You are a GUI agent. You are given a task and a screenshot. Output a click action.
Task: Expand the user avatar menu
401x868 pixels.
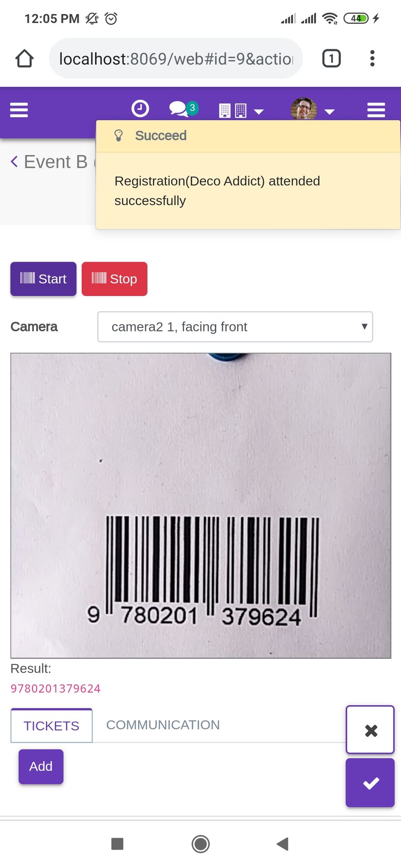point(313,109)
